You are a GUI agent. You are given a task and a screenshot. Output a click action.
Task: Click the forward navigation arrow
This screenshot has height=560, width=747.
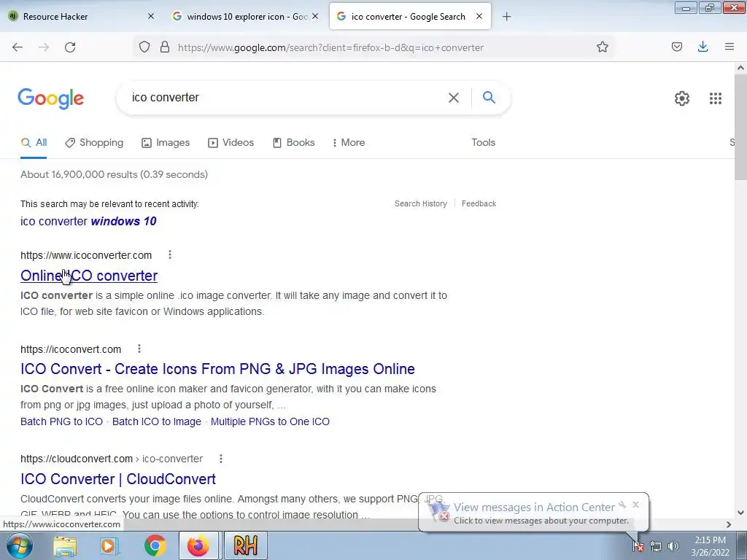[x=44, y=47]
